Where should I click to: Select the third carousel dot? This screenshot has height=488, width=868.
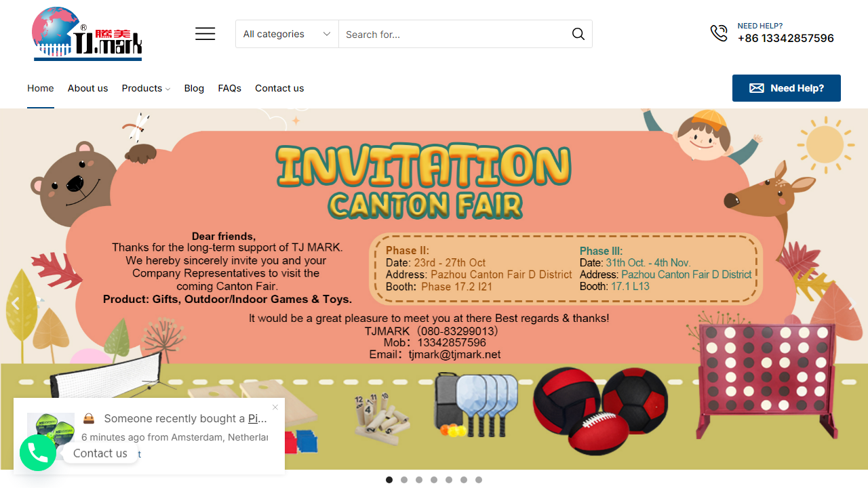click(x=419, y=480)
